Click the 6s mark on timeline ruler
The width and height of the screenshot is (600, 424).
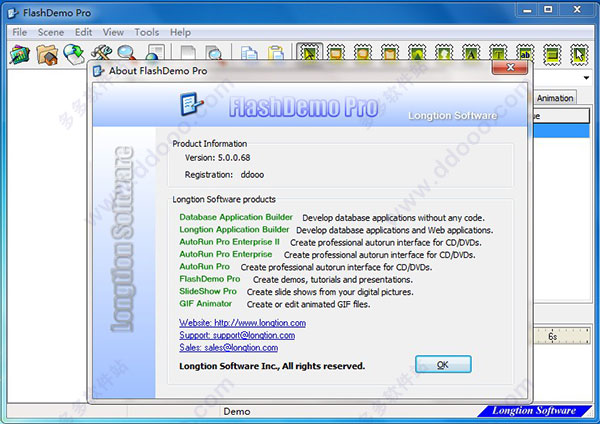pyautogui.click(x=552, y=336)
